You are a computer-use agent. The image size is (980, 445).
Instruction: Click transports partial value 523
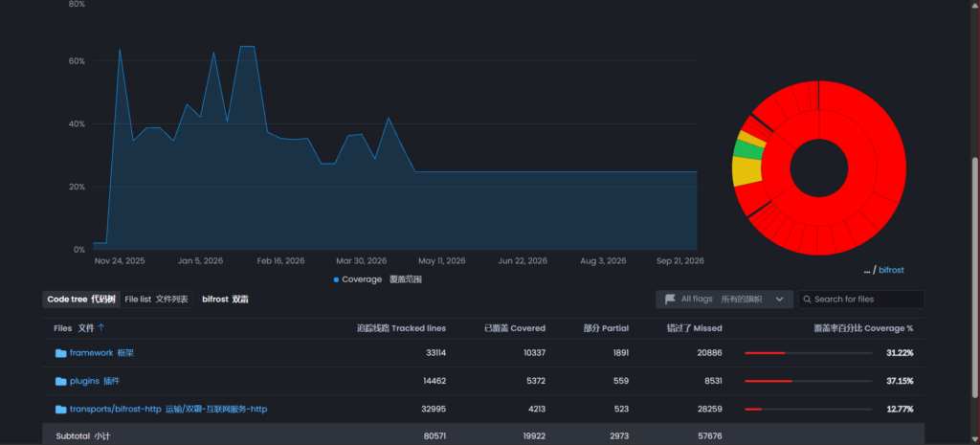622,410
